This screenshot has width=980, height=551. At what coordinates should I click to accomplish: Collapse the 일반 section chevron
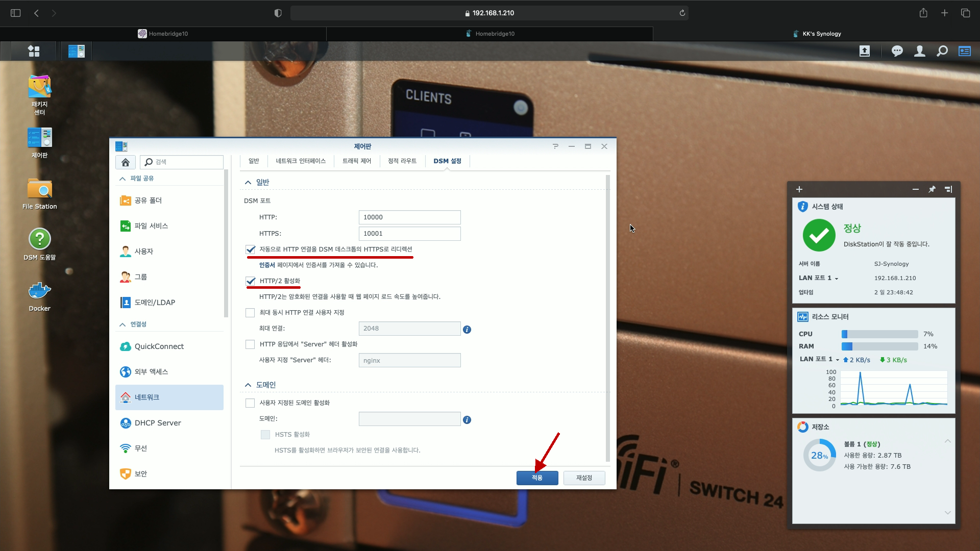coord(248,183)
